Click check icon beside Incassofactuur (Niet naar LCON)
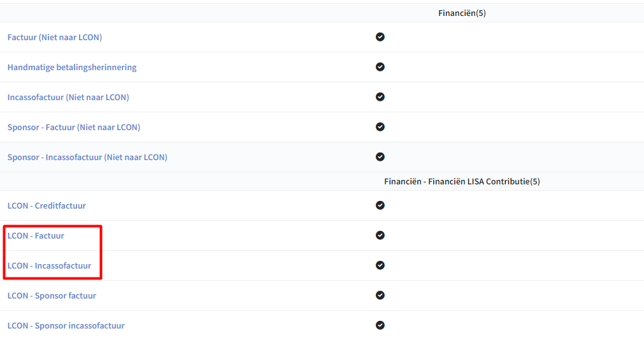644x340 pixels. pos(380,97)
